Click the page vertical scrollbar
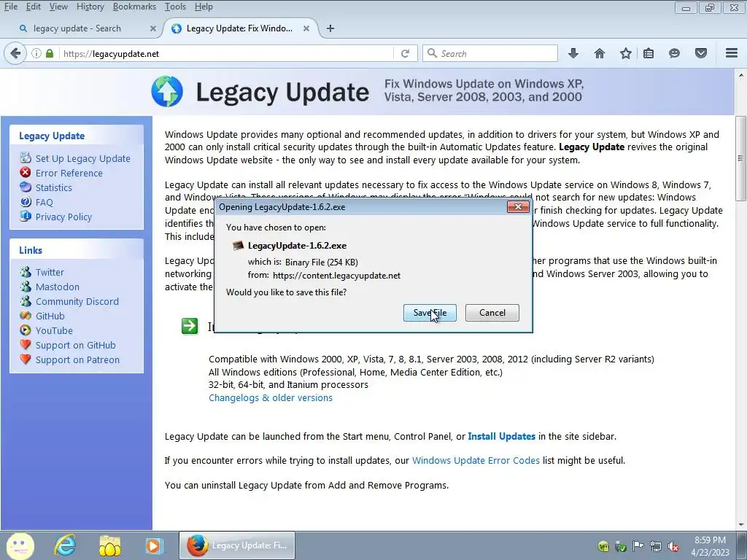 (x=741, y=158)
